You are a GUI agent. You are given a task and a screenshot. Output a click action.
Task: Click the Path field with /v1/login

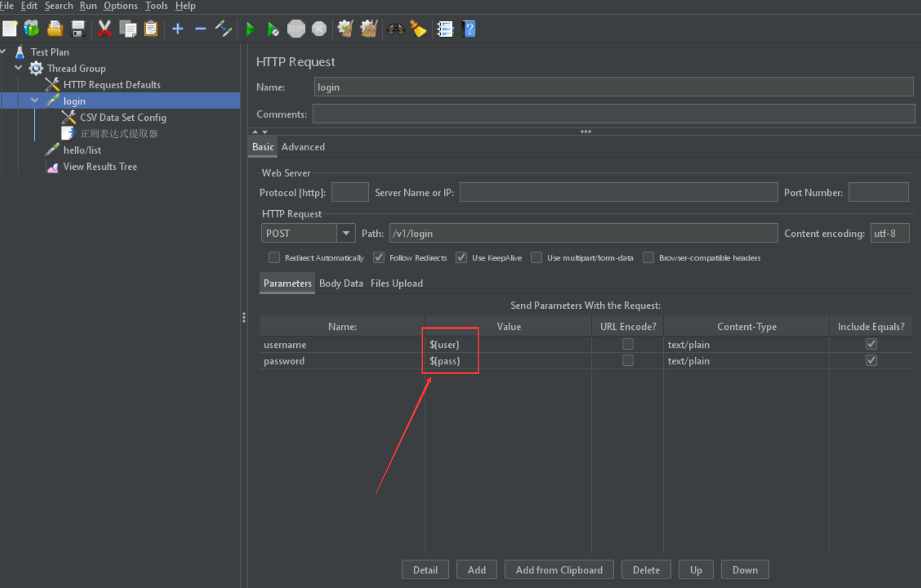(583, 233)
